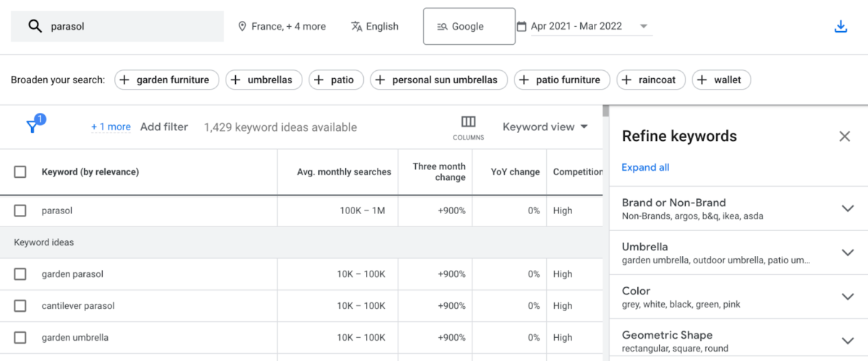Open the filter funnel icon
This screenshot has width=868, height=361.
click(33, 127)
